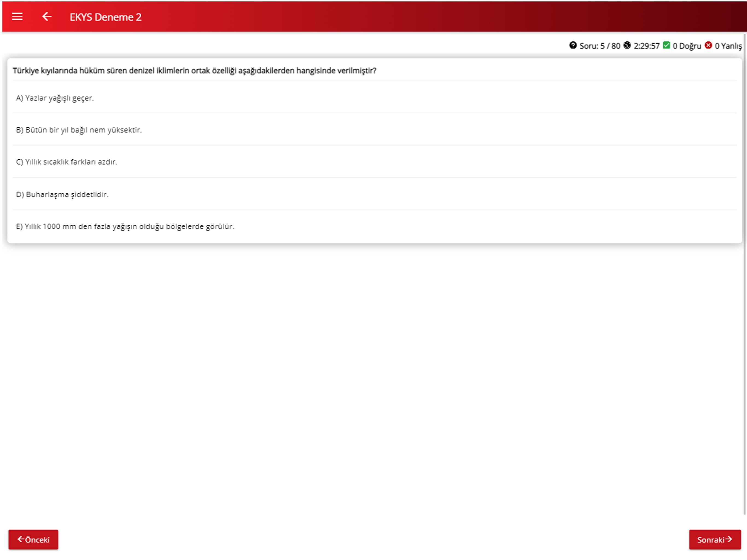Go back with the header arrow

coord(46,17)
